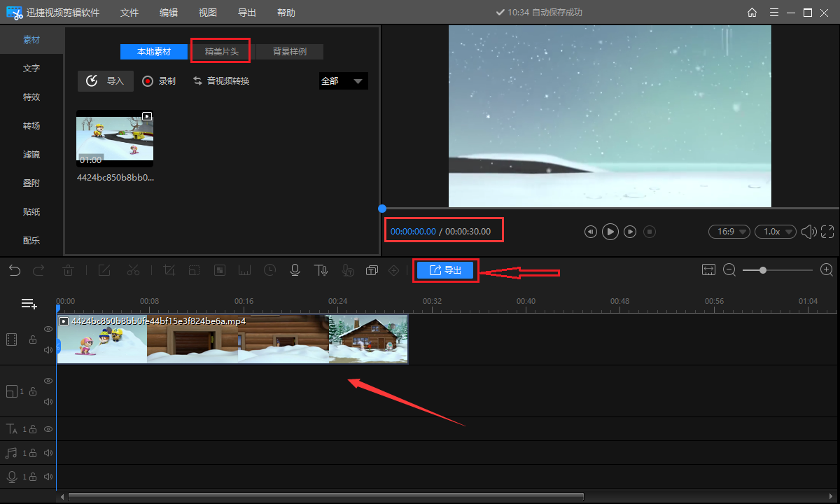Open the home icon in title bar
Screen dimensions: 840x504
point(752,13)
